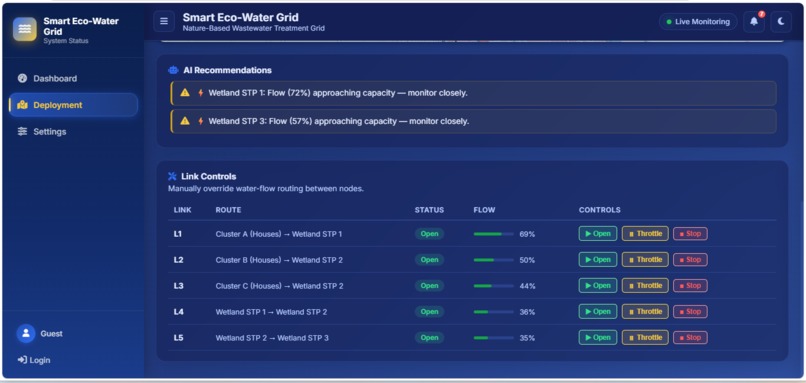The width and height of the screenshot is (806, 383).
Task: Open link L5
Action: click(x=598, y=337)
